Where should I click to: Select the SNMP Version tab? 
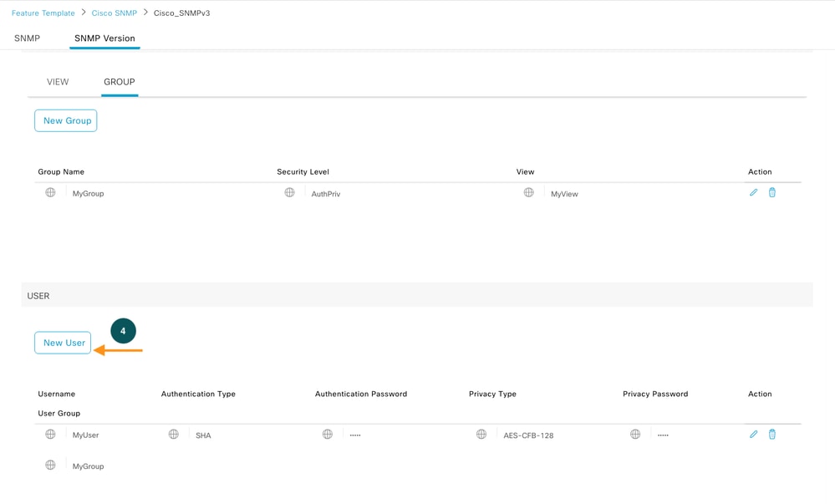[105, 38]
